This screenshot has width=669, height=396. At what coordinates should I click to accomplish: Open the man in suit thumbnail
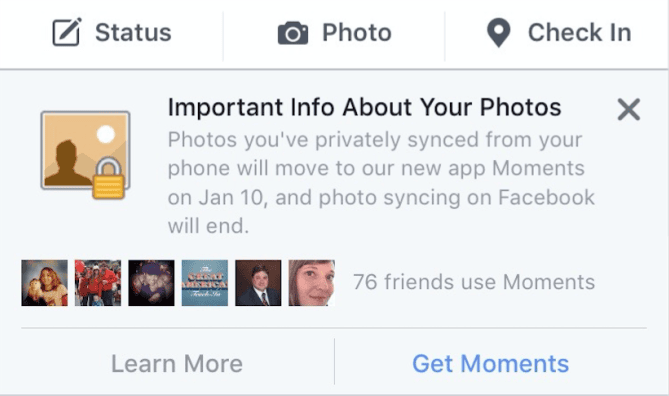[x=258, y=283]
